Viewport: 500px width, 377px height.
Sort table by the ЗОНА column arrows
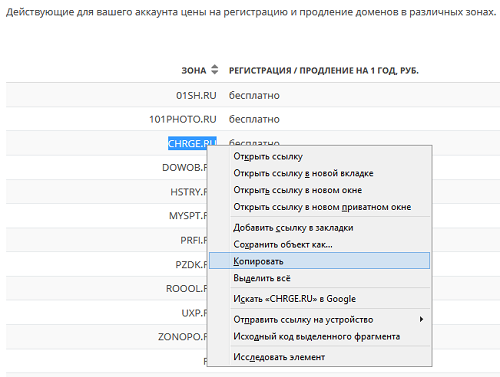[215, 69]
